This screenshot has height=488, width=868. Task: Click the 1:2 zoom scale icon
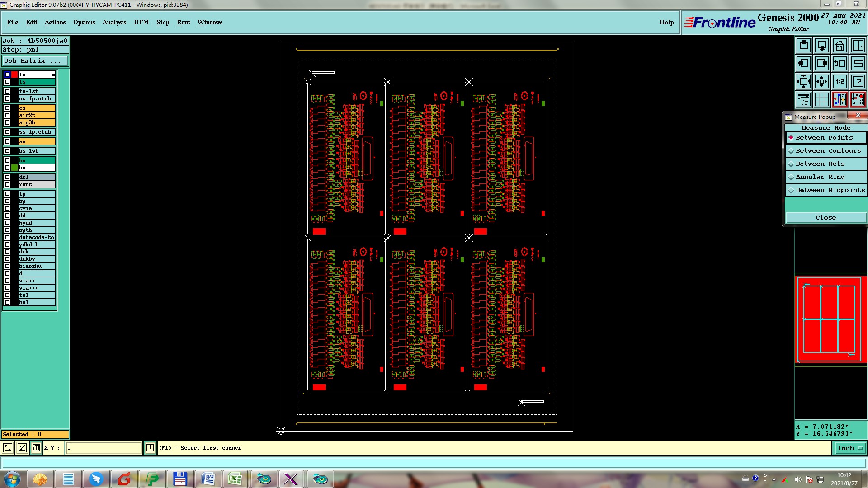[x=840, y=81]
